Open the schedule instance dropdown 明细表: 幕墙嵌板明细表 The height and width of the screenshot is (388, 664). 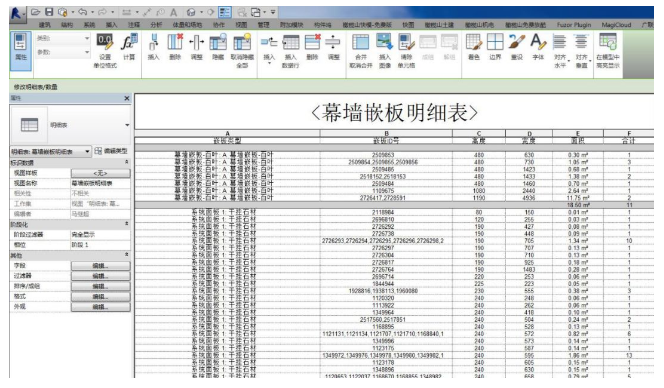pyautogui.click(x=50, y=152)
